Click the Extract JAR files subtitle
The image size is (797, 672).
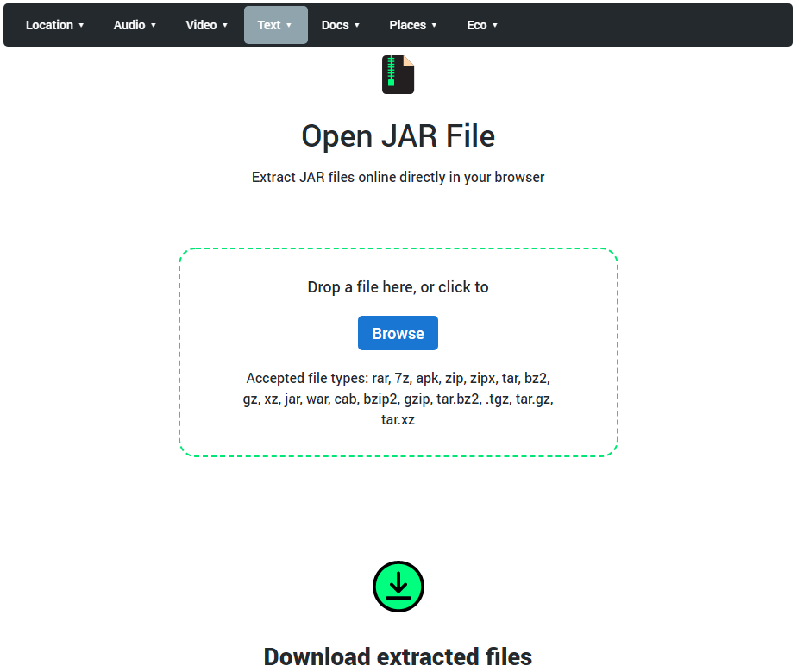pos(398,177)
